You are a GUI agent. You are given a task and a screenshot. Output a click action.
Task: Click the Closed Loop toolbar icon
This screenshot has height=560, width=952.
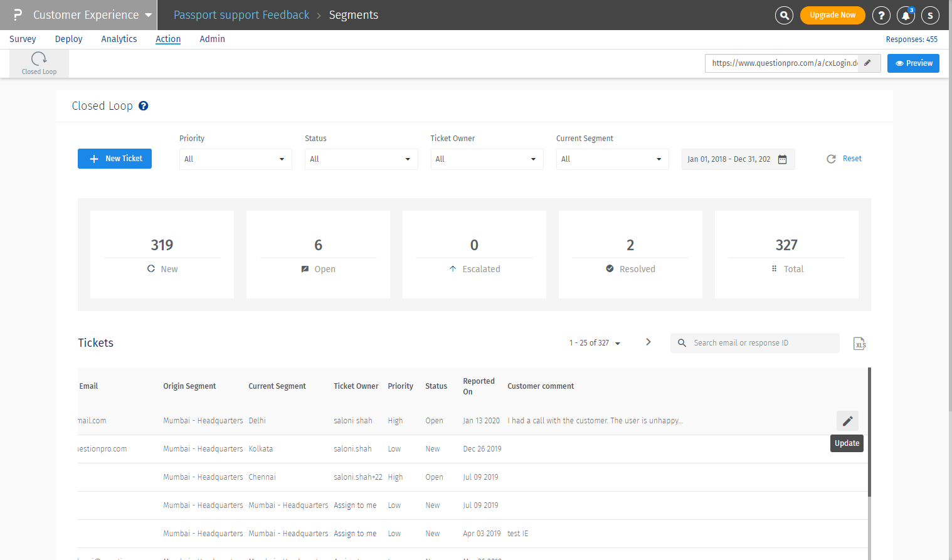[x=39, y=63]
